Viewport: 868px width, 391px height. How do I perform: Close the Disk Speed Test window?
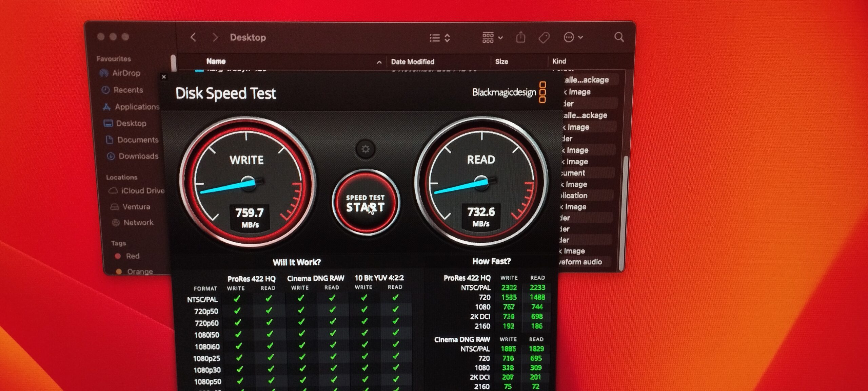pyautogui.click(x=164, y=77)
